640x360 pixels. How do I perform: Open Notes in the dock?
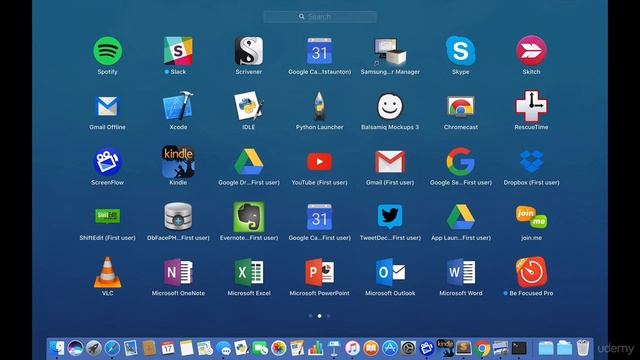tap(187, 348)
